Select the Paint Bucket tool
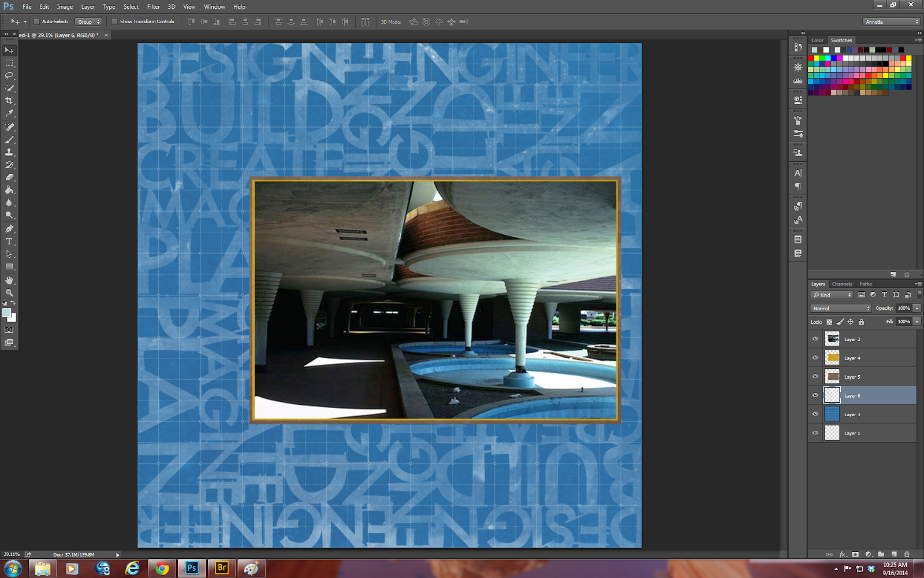Screen dimensions: 924x578 (9, 190)
